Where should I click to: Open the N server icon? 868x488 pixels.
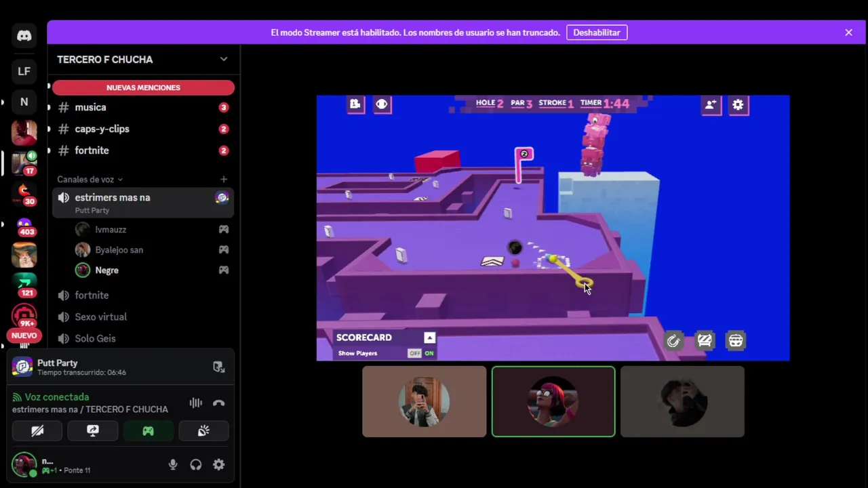[24, 102]
